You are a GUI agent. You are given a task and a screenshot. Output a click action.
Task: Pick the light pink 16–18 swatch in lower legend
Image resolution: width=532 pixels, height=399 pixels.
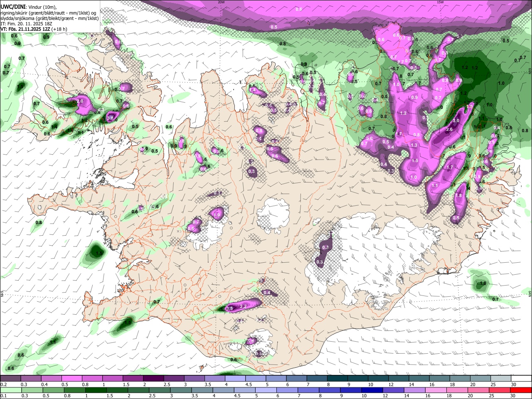(x=436, y=390)
